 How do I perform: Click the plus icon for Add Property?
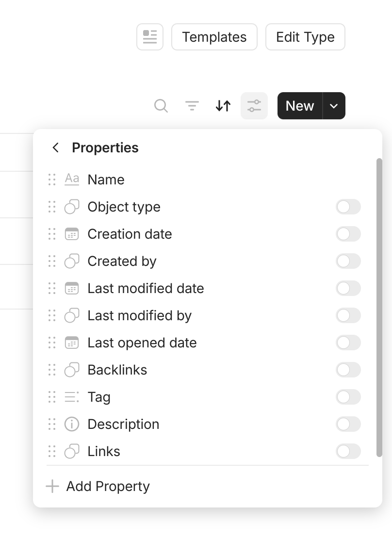pos(52,486)
